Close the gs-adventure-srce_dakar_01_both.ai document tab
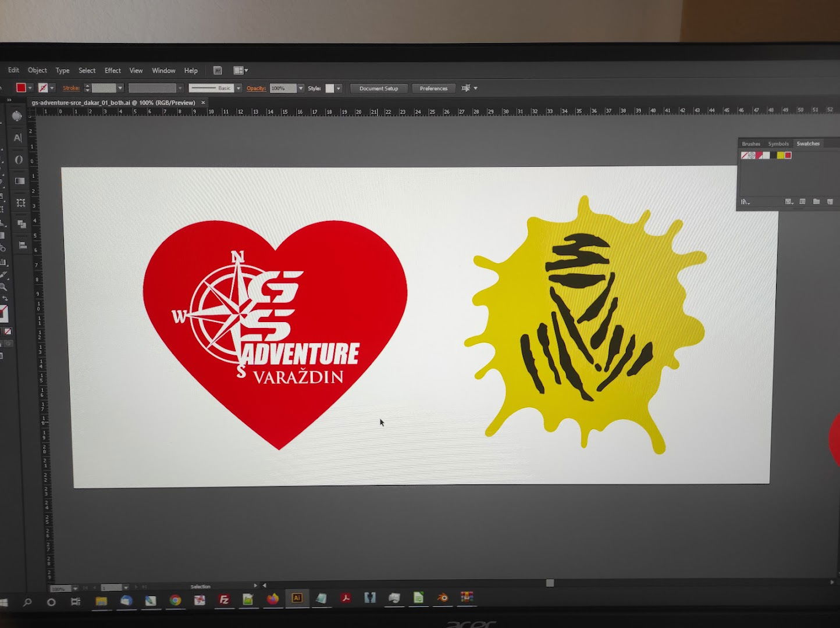 click(x=203, y=103)
